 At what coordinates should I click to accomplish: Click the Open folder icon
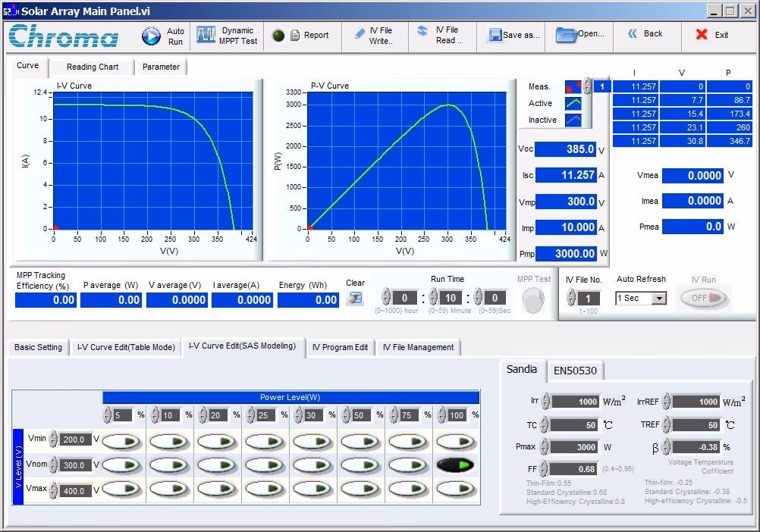coord(565,34)
